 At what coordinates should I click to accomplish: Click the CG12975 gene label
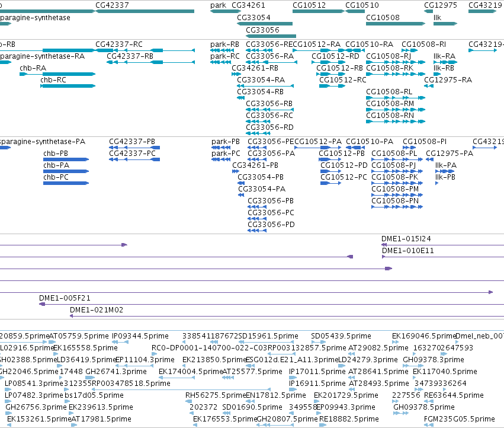tap(441, 5)
